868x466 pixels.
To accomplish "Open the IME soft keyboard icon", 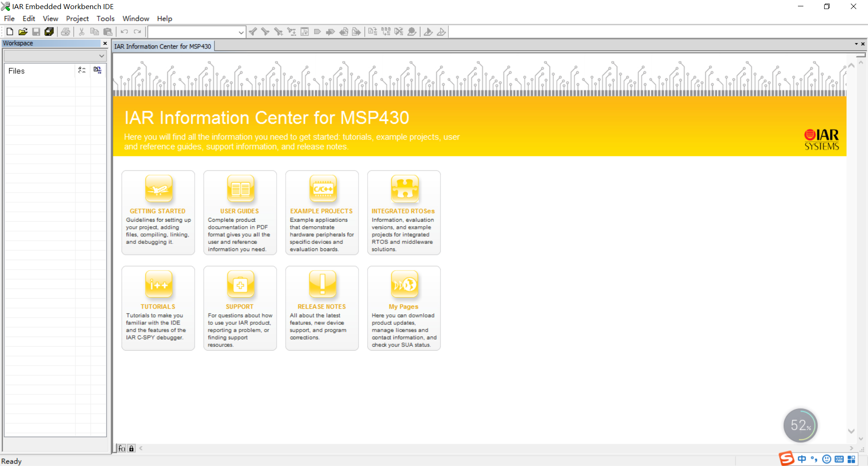I will (x=839, y=459).
